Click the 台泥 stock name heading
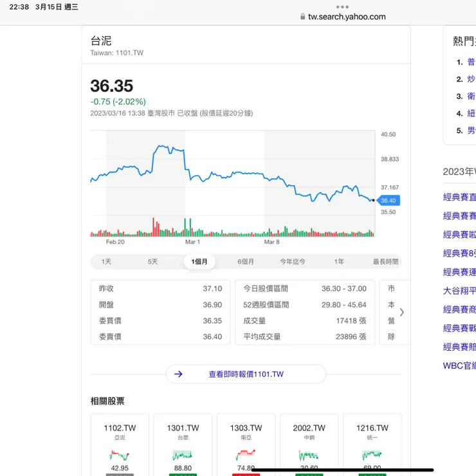476x476 pixels. 101,41
